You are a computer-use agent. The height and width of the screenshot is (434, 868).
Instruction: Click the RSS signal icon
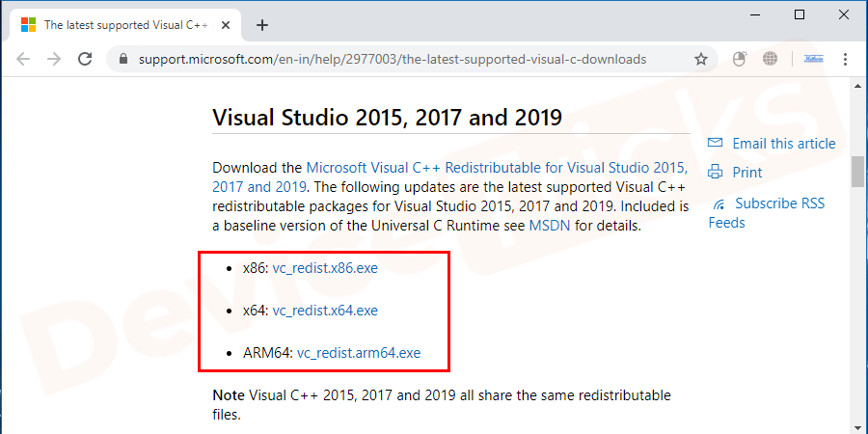[719, 204]
